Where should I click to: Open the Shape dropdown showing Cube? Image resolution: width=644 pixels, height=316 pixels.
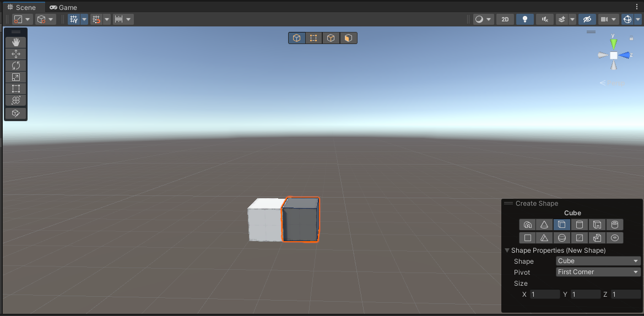pos(598,261)
